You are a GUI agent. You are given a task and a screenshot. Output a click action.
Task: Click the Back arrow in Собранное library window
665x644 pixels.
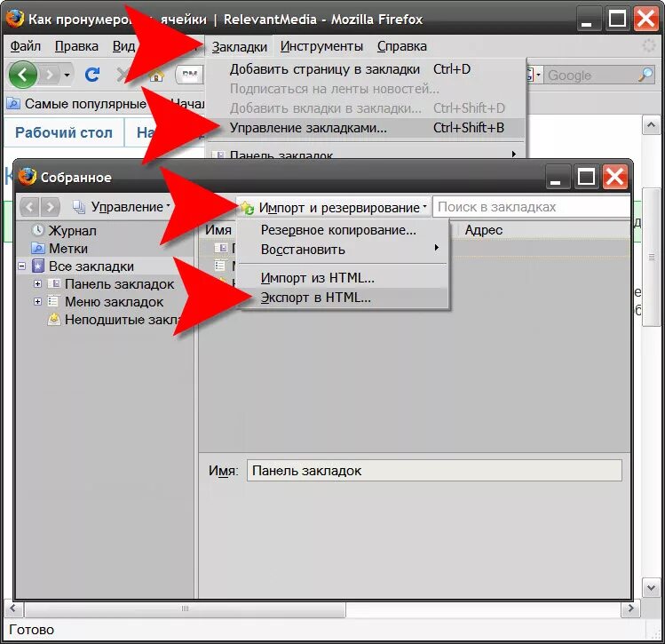point(29,207)
